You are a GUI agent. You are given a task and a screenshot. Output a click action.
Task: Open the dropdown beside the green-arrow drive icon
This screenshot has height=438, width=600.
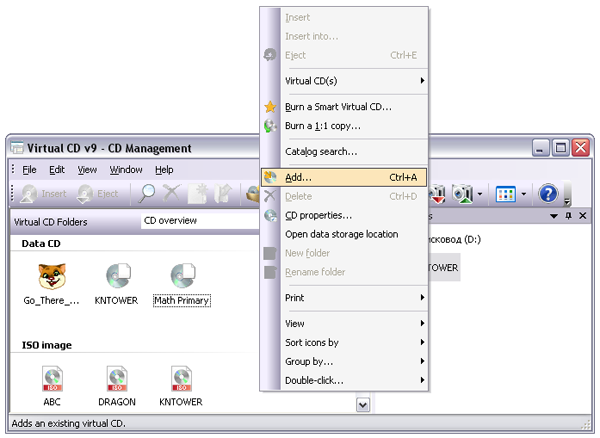[x=479, y=194]
